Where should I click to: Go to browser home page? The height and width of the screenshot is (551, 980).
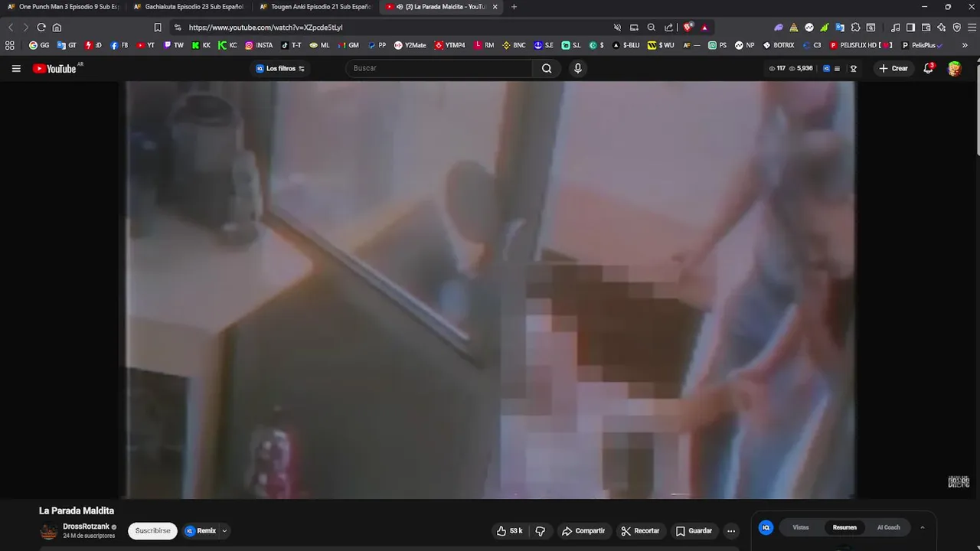tap(57, 27)
